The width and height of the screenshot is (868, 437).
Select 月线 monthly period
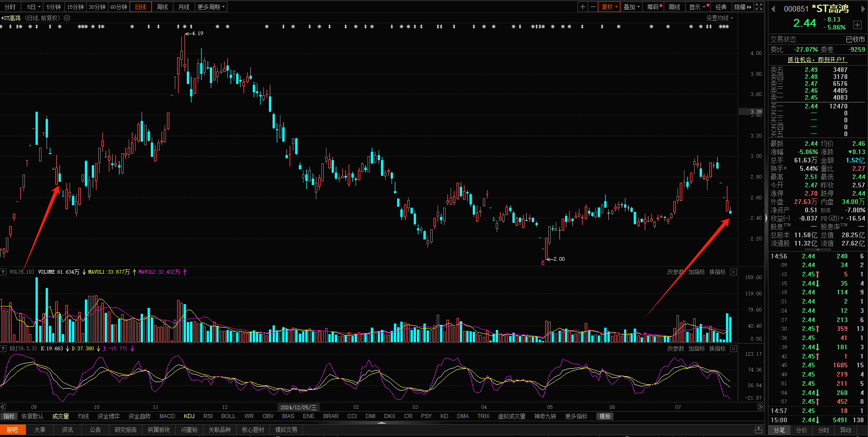184,7
